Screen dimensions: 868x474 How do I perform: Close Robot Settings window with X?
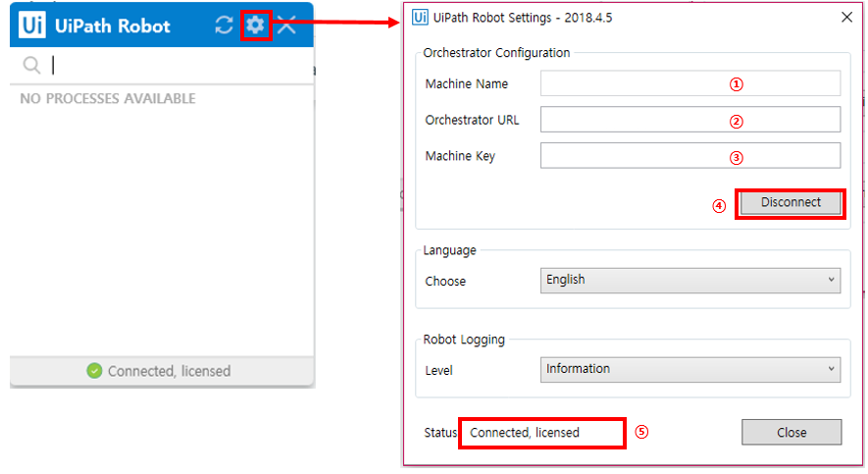point(846,17)
